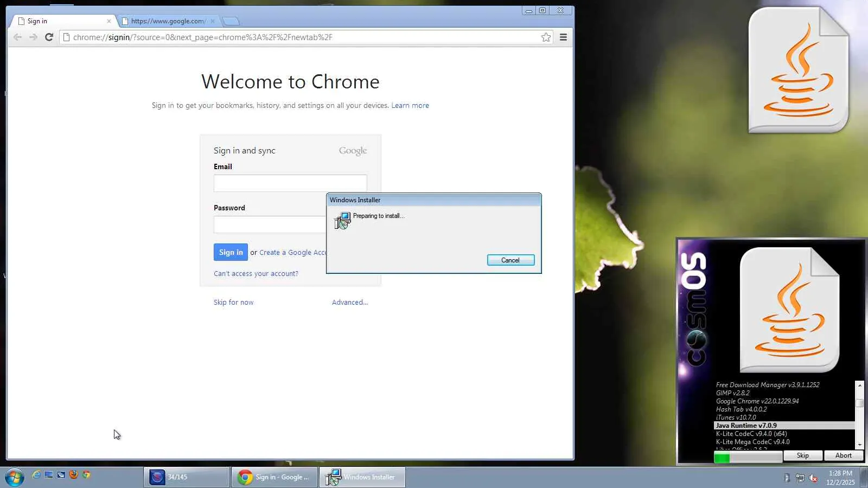Select 'Hash Tab v4.0.0.2' list entry

click(x=784, y=409)
